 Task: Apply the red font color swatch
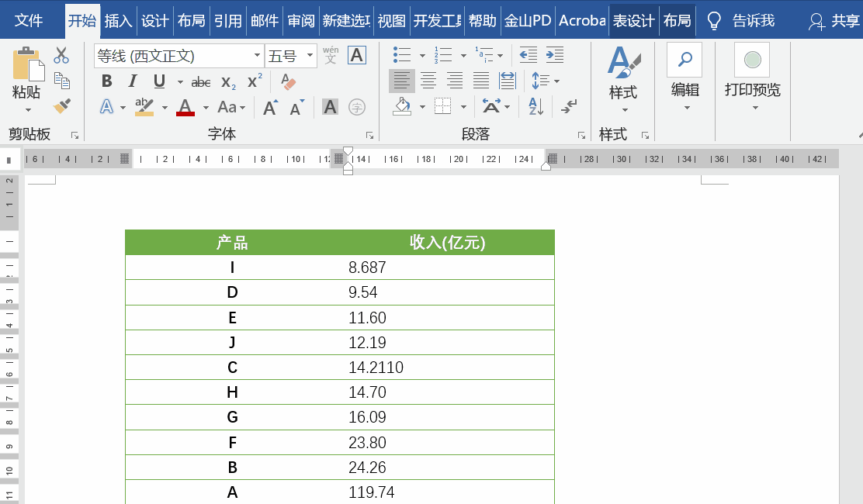(185, 107)
